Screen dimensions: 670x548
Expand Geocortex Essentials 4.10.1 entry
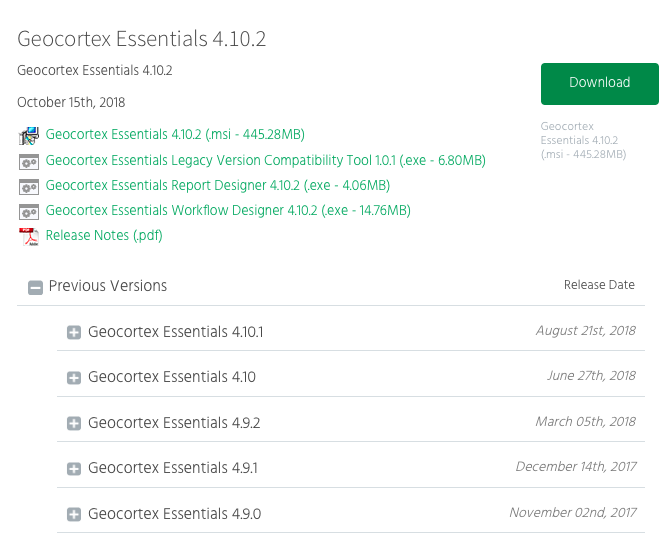[74, 332]
